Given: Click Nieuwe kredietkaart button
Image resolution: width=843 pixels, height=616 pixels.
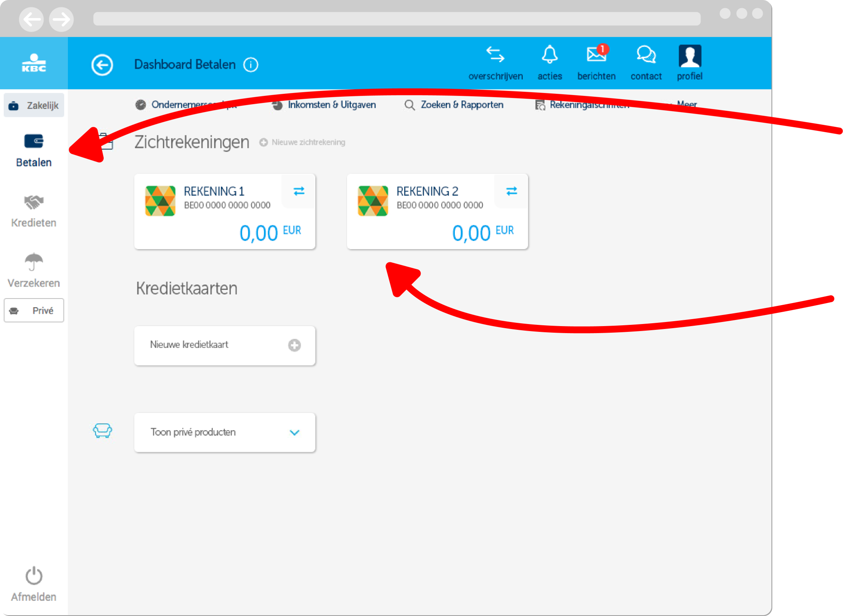Looking at the screenshot, I should pyautogui.click(x=225, y=345).
